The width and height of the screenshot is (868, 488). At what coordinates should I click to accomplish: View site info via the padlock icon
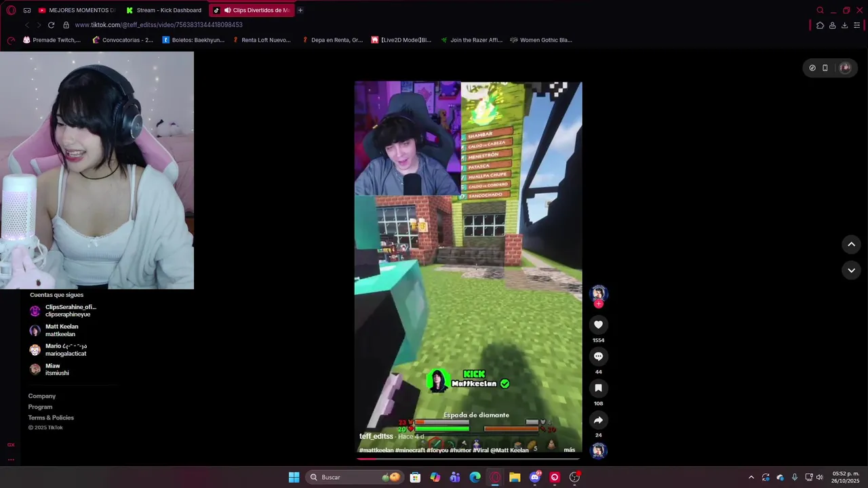click(66, 25)
